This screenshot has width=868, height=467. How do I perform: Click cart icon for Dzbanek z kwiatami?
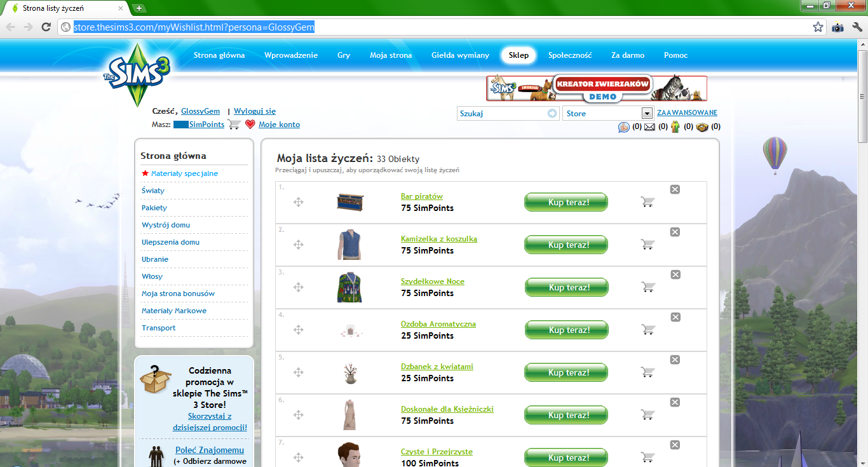tap(648, 372)
